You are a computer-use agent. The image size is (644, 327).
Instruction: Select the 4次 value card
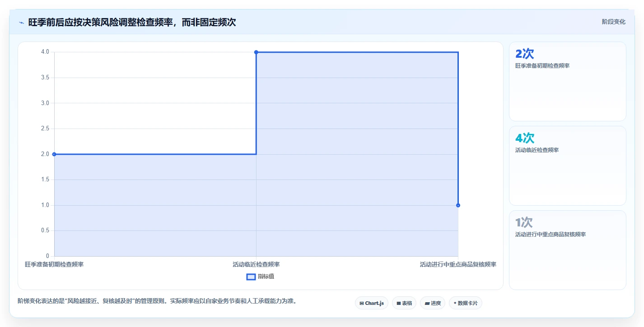(x=568, y=166)
